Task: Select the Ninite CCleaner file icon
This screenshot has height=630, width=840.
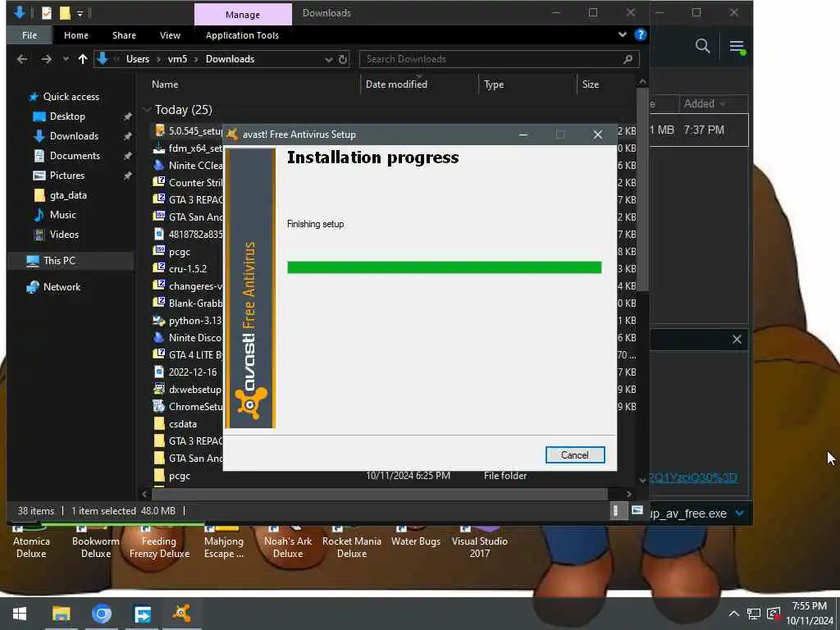Action: point(159,165)
